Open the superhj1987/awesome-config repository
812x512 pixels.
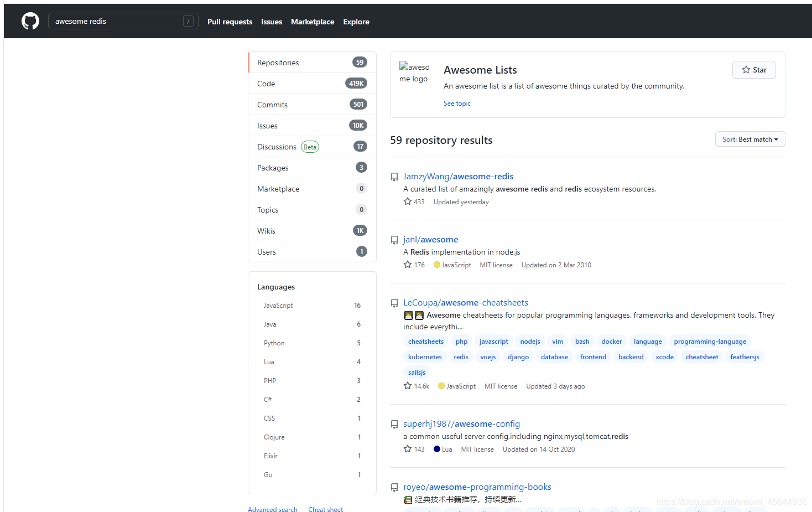pos(461,424)
